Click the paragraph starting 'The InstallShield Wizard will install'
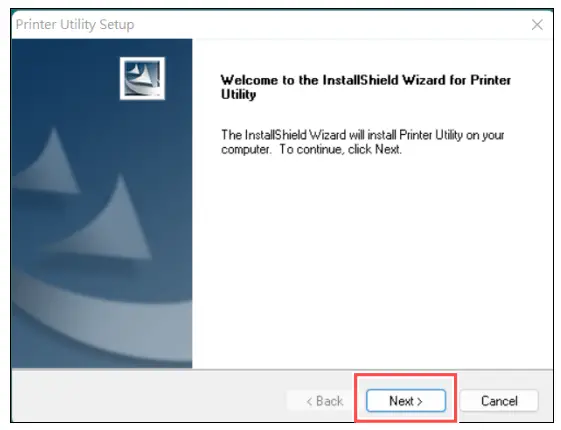The image size is (561, 430). pos(362,142)
